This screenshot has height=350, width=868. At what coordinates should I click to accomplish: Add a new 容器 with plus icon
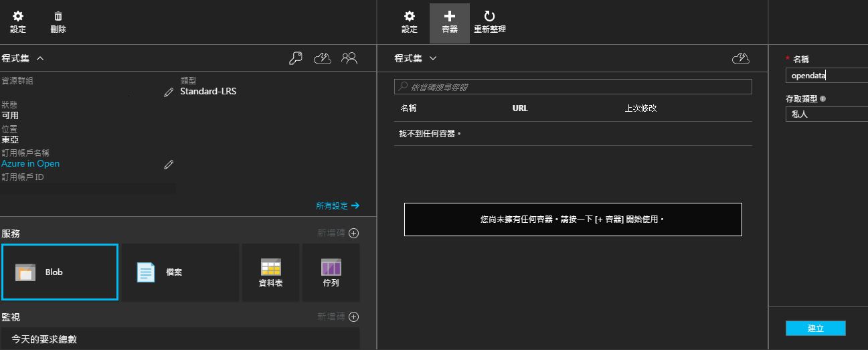pos(450,21)
